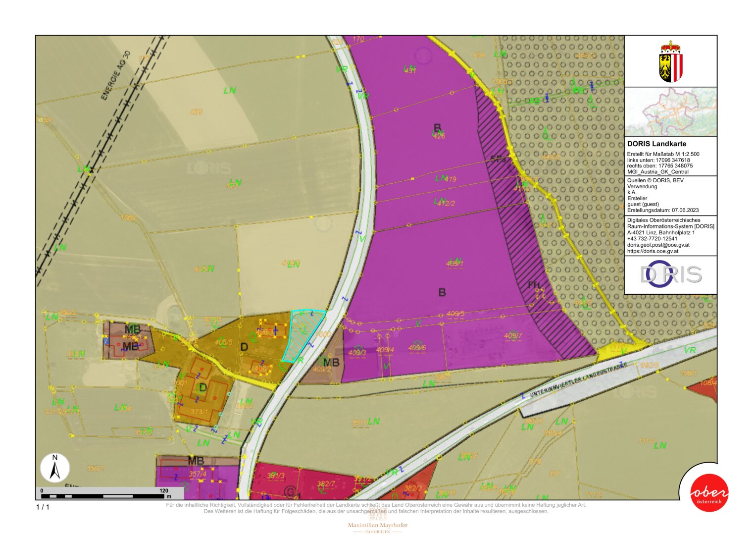Click the parcel 409/7 label
This screenshot has width=756, height=535.
coord(513,336)
